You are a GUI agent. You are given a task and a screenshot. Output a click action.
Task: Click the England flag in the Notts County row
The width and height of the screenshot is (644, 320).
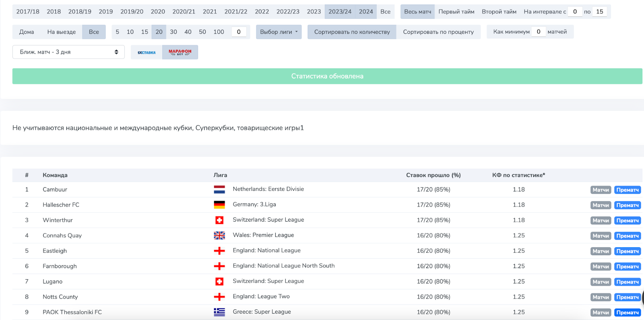pyautogui.click(x=219, y=297)
